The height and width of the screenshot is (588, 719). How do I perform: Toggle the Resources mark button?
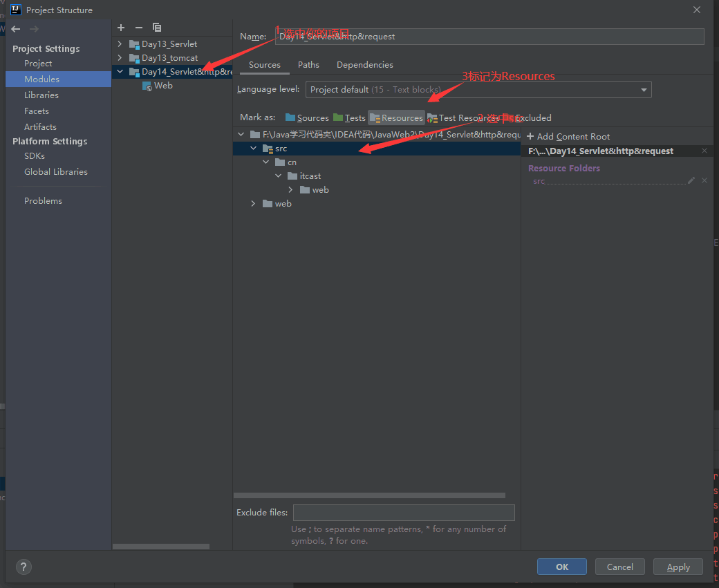pyautogui.click(x=397, y=117)
